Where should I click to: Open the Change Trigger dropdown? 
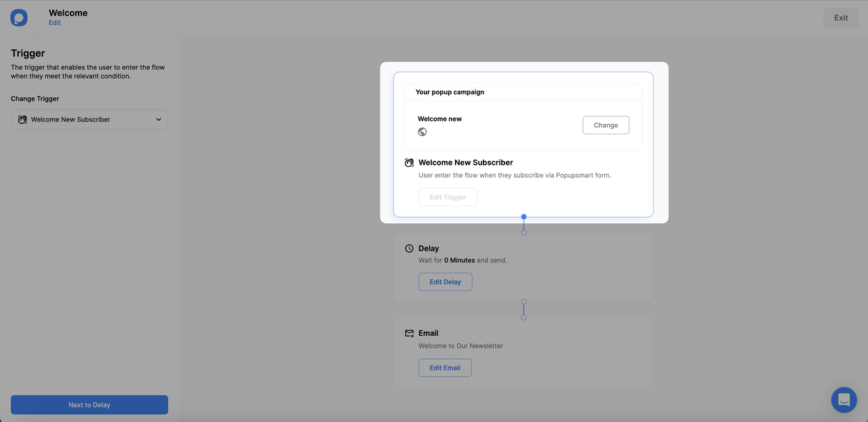90,119
